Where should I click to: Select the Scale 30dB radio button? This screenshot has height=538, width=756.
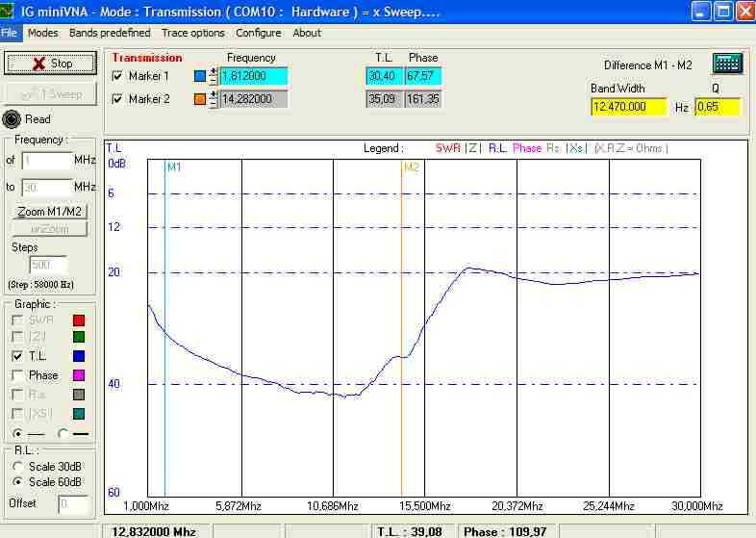click(16, 467)
